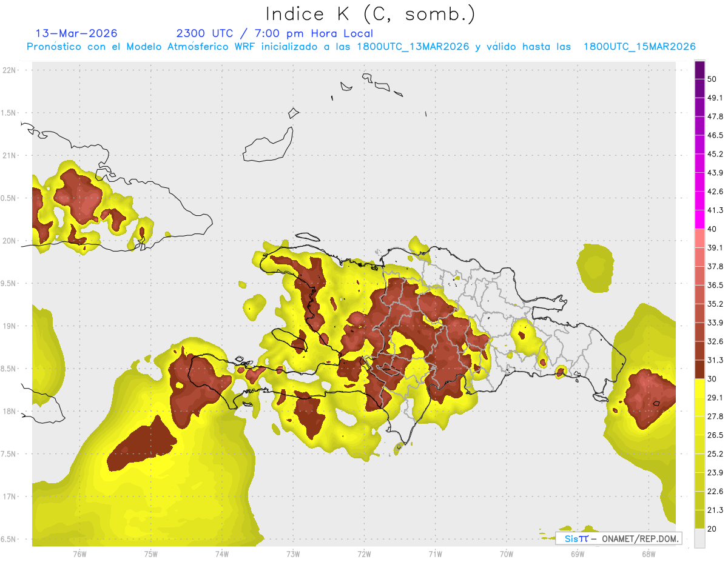The image size is (728, 562).
Task: Click the "22N" latitude label
Action: 10,70
